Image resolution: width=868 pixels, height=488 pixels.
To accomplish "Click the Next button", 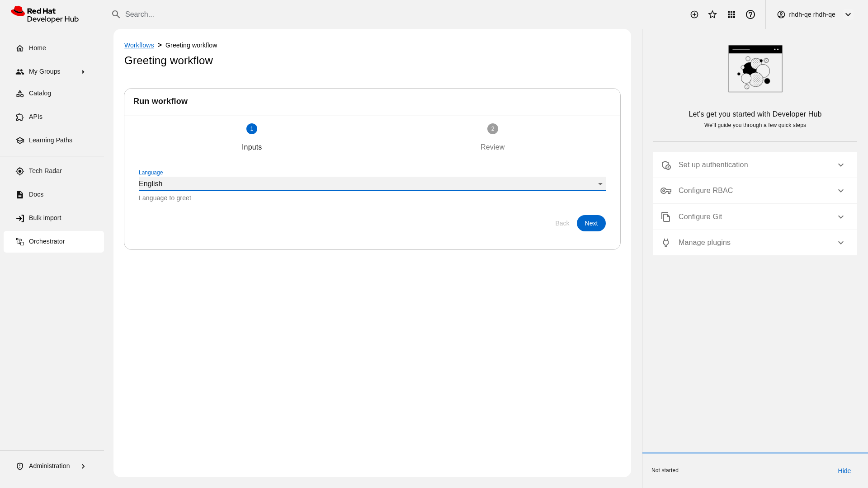I will (x=591, y=223).
